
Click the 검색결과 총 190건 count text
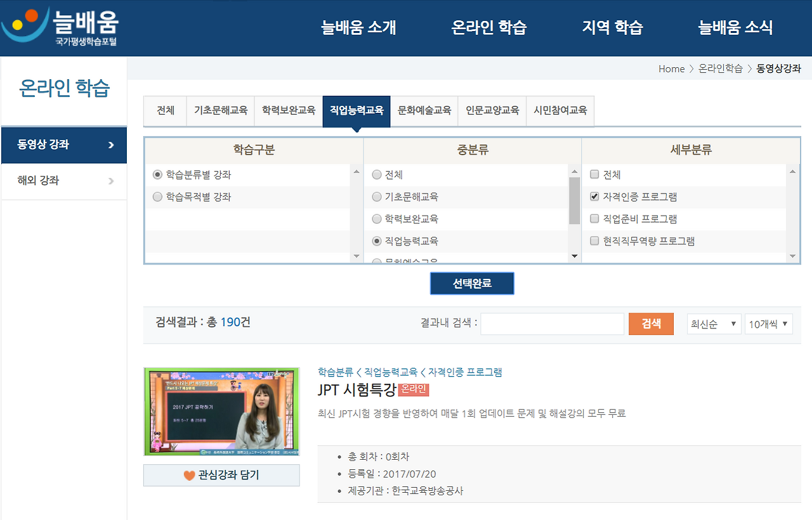[x=203, y=322]
